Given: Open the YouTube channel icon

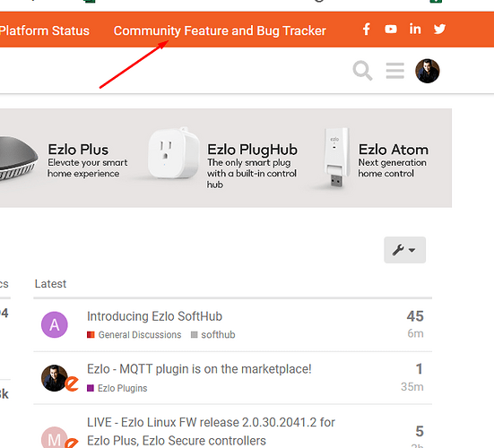Looking at the screenshot, I should 391,30.
